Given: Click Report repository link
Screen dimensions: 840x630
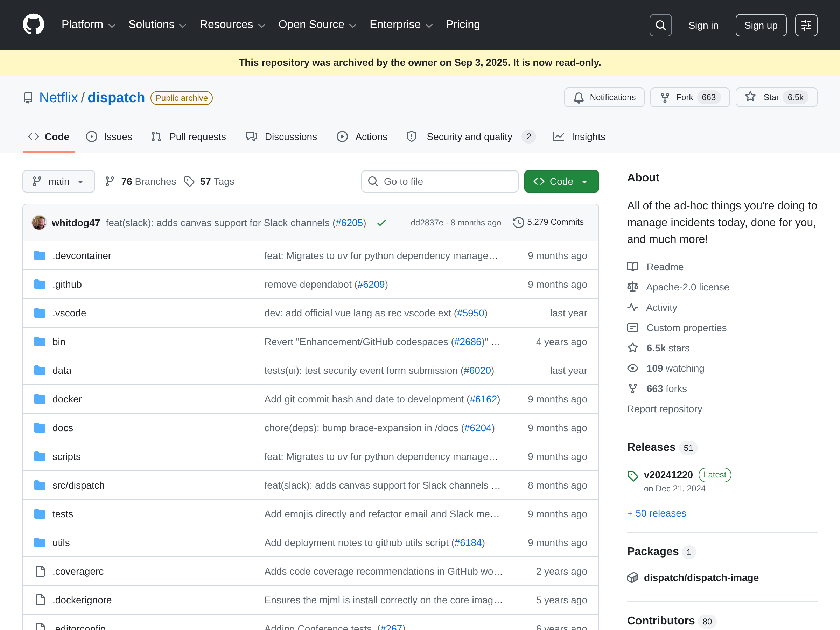Looking at the screenshot, I should pos(665,409).
